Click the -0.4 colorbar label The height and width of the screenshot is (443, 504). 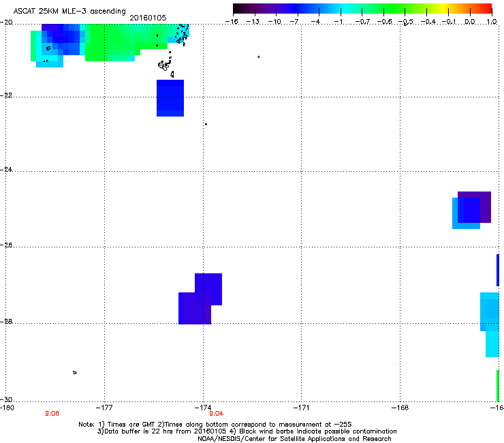(x=428, y=22)
